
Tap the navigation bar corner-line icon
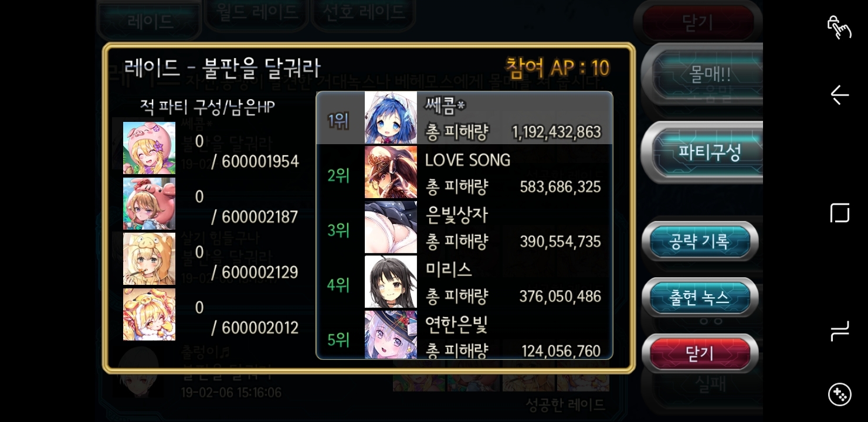[839, 331]
